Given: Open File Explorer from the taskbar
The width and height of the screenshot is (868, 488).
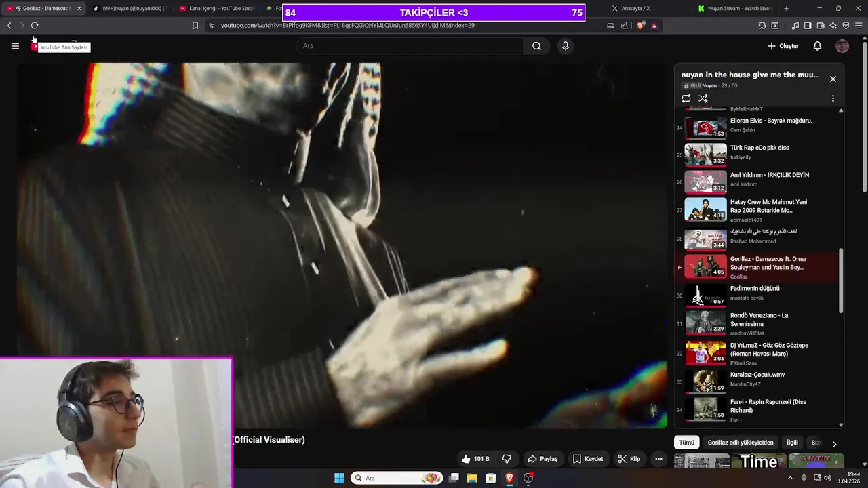Looking at the screenshot, I should 472,478.
